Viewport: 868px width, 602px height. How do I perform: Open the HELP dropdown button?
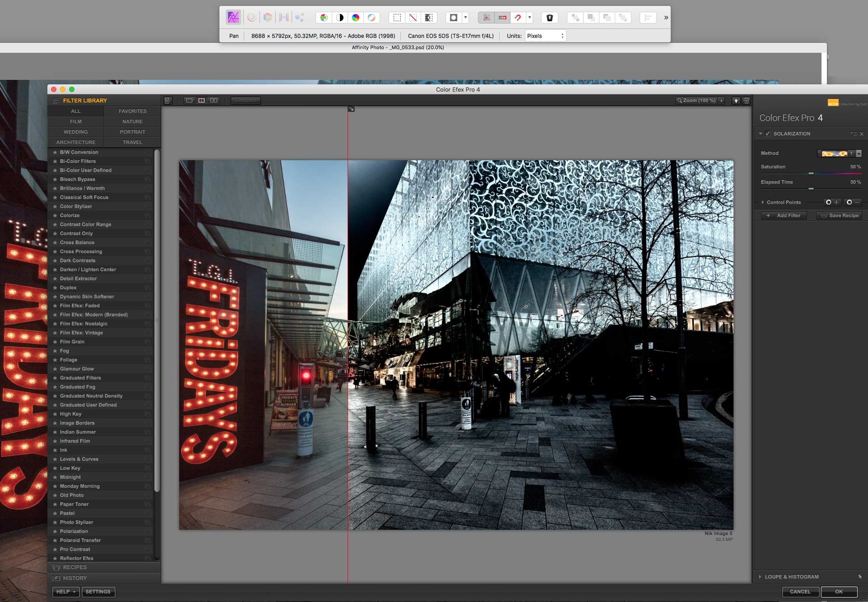(x=66, y=592)
